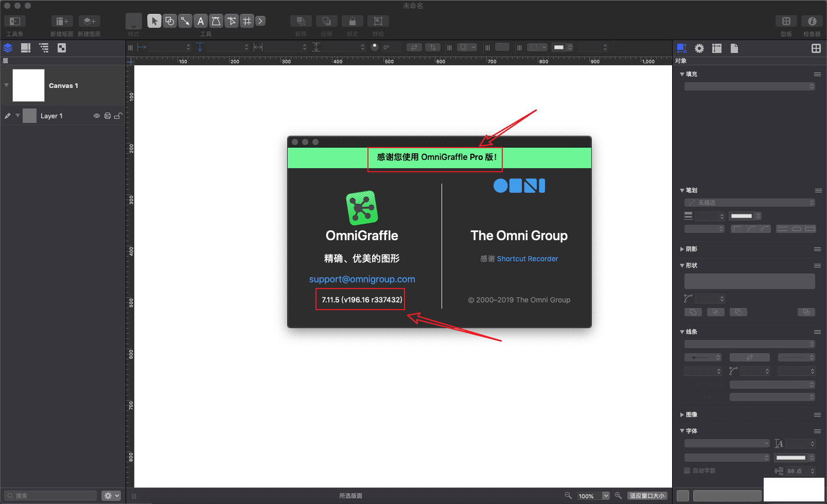Toggle the 检查器 inspector button
The height and width of the screenshot is (504, 827).
[812, 21]
